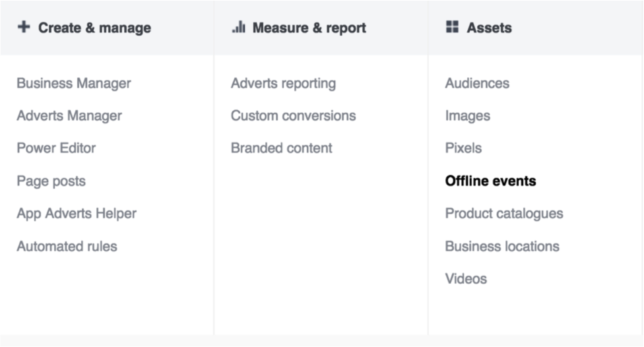Click the Measure & report column header
Screen dimensions: 644x347
point(309,28)
